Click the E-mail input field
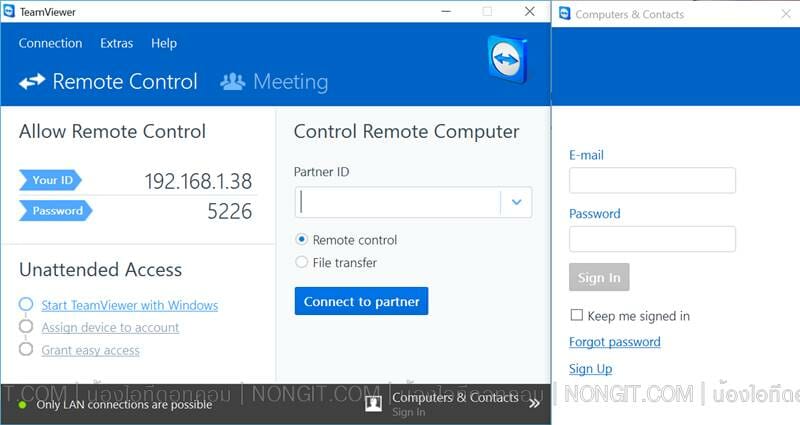This screenshot has height=425, width=800. (x=652, y=180)
